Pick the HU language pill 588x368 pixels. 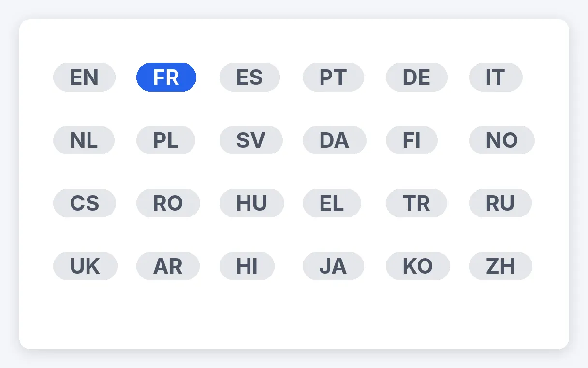[x=252, y=203]
